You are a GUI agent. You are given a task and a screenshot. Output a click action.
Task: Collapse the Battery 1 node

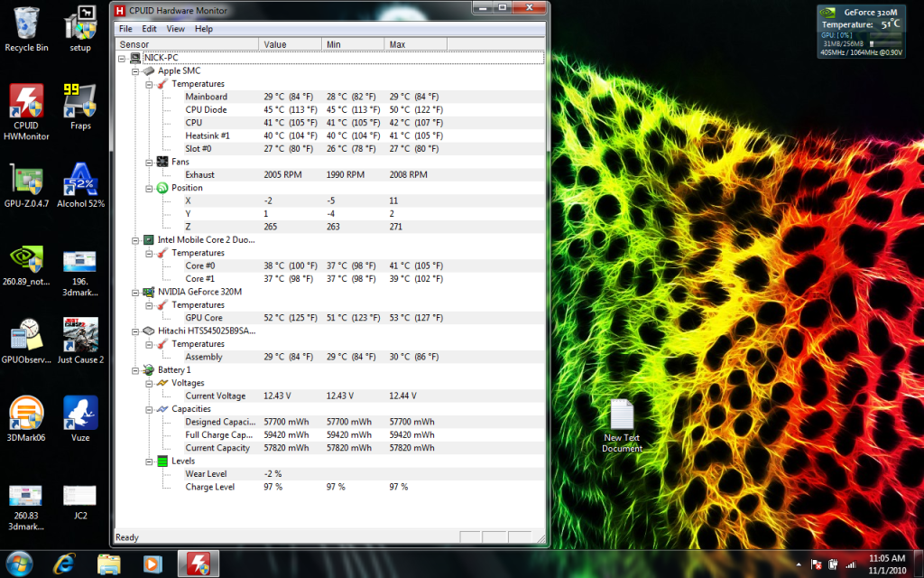(x=135, y=370)
